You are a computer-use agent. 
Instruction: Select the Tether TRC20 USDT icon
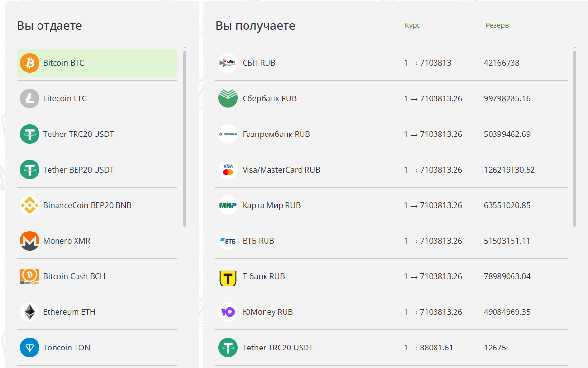pyautogui.click(x=29, y=134)
